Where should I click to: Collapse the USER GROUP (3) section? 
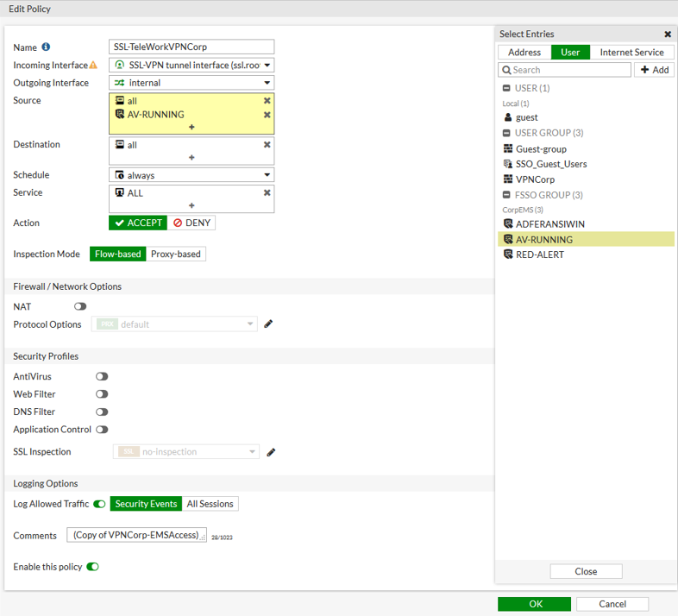506,133
